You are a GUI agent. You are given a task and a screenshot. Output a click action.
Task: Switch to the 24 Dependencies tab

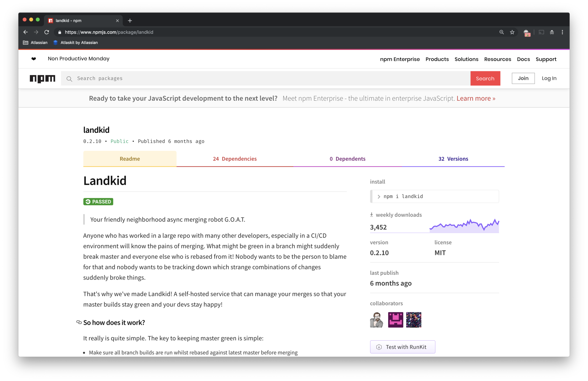235,159
